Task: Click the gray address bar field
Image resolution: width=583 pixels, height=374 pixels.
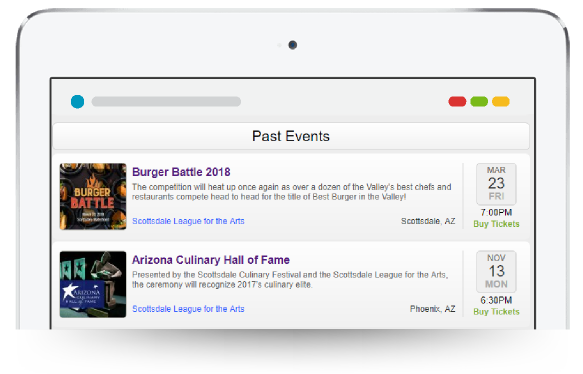Action: pos(166,101)
